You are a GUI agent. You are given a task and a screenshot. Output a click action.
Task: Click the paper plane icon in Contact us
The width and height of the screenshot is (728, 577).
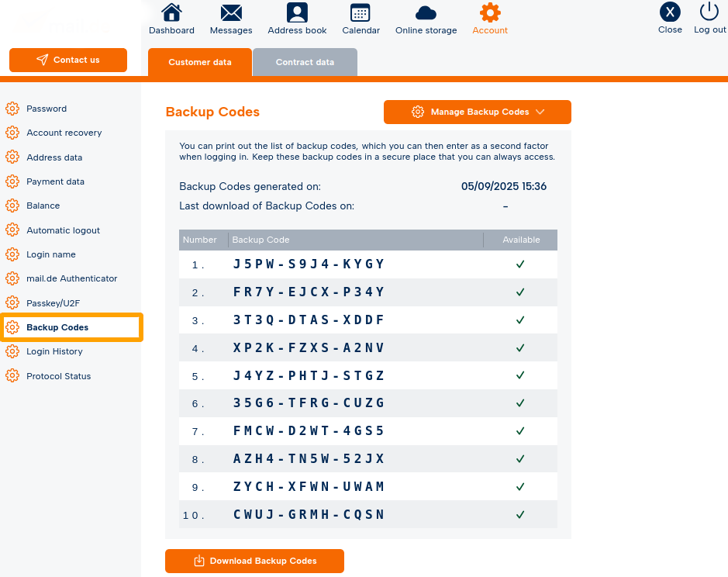(x=42, y=60)
